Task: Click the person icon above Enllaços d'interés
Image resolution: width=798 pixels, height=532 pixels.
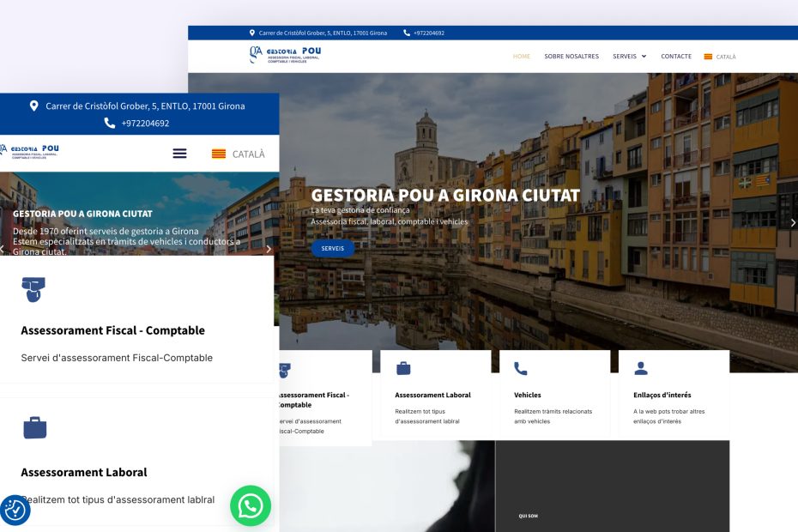Action: pos(640,369)
